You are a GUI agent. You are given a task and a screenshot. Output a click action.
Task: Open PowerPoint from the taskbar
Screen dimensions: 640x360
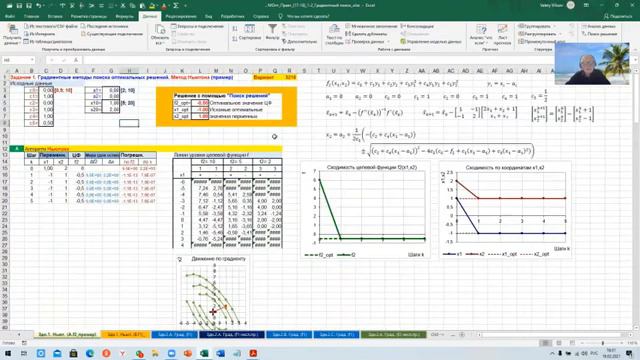pos(188,353)
